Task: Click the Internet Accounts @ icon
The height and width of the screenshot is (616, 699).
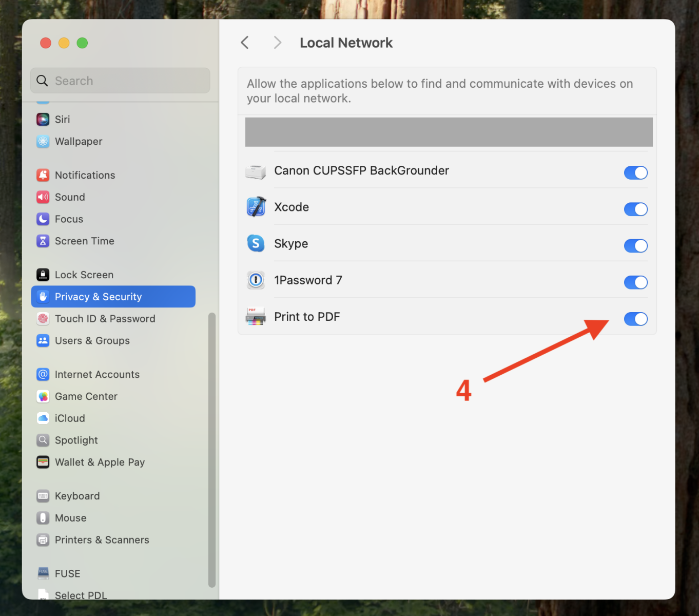Action: 43,375
